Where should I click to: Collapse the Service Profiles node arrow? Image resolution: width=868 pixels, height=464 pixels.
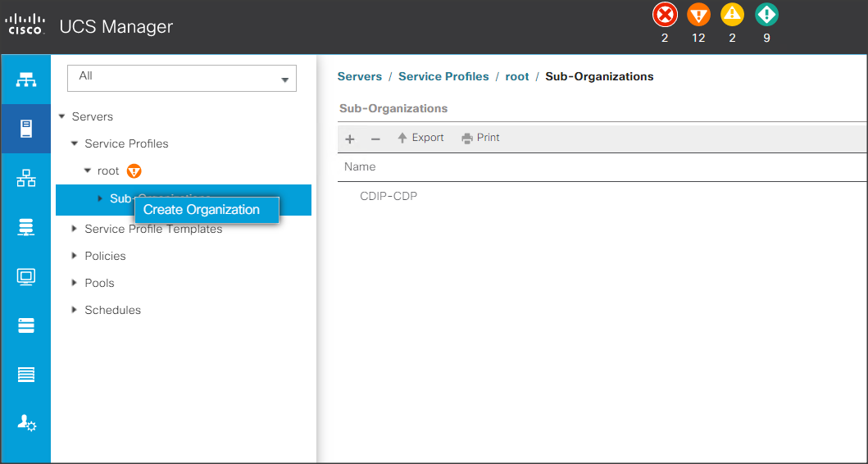[75, 143]
